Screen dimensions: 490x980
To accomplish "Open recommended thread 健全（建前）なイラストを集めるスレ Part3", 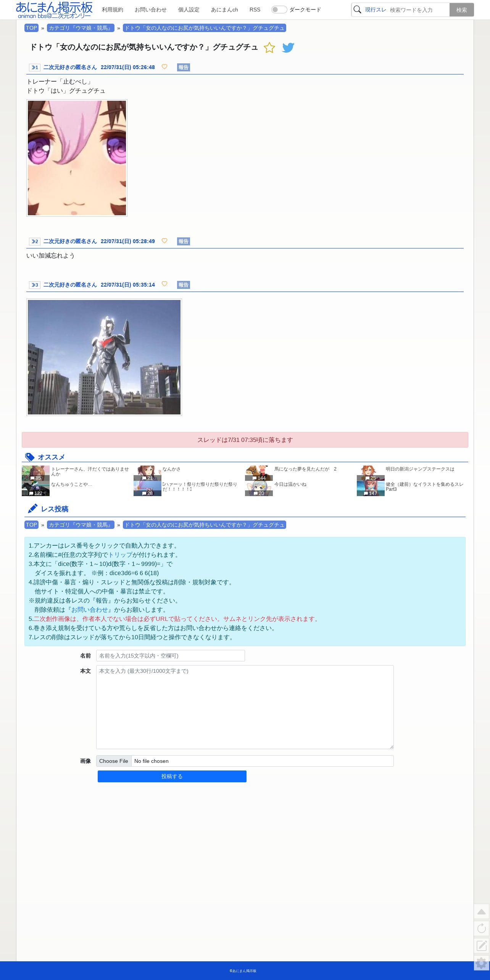I will click(x=424, y=487).
